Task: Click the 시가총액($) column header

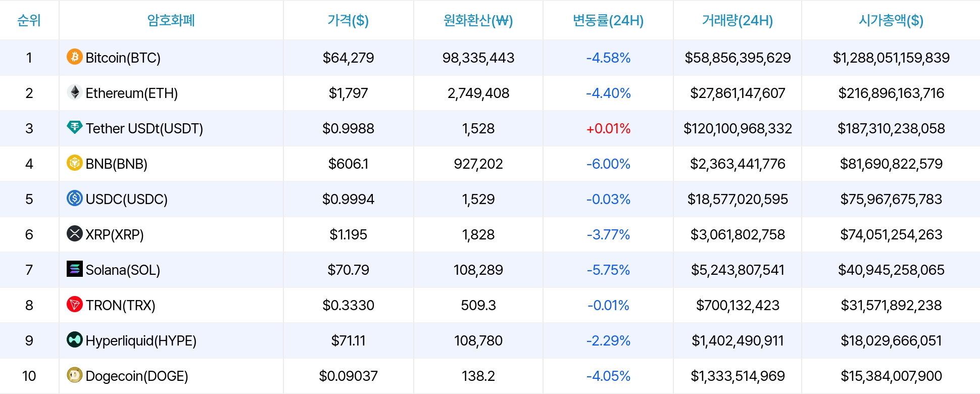Action: coord(891,20)
